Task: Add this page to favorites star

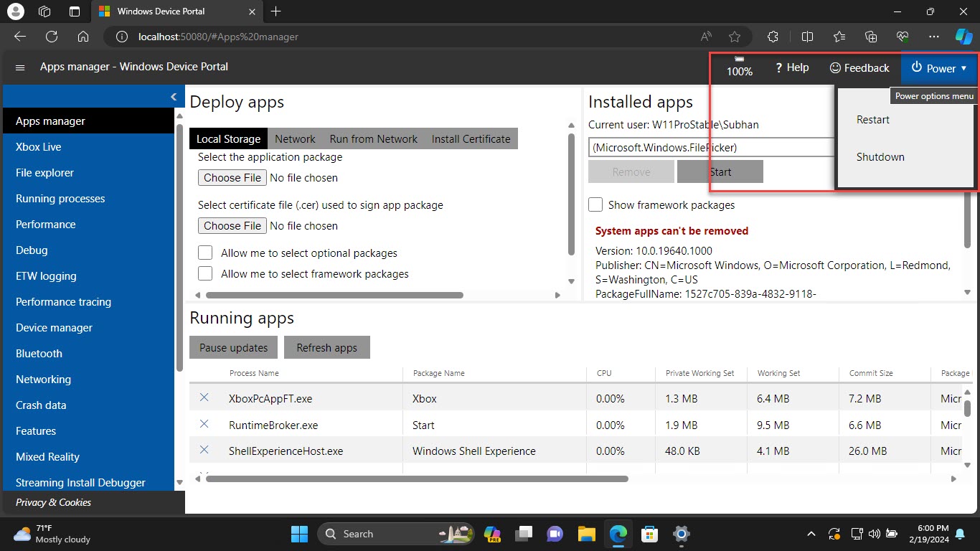Action: point(734,37)
